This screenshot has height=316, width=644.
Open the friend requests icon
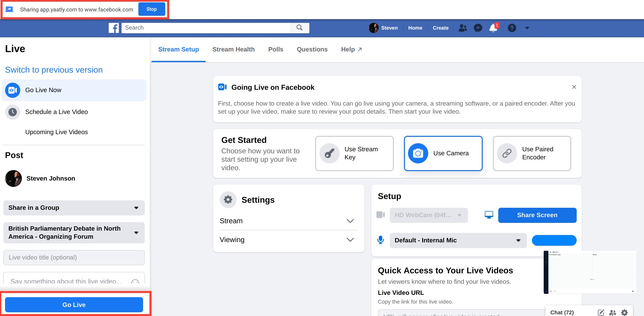[463, 28]
